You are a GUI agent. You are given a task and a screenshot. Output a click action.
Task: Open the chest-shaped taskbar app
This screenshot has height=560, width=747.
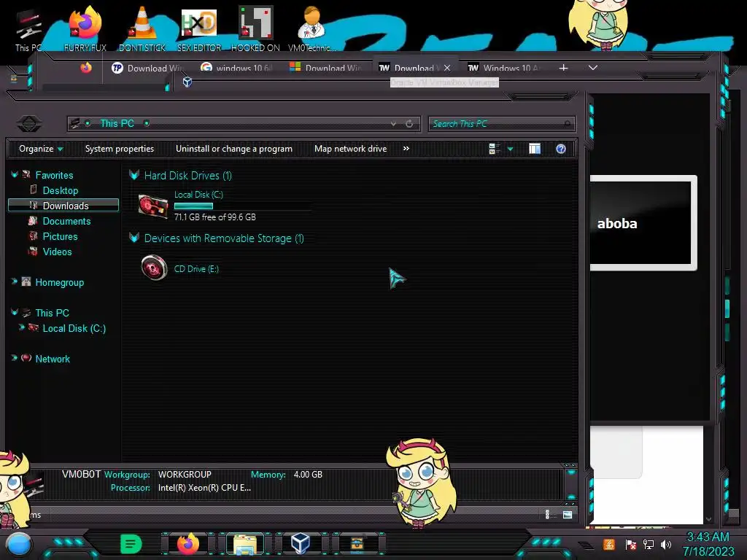(357, 544)
